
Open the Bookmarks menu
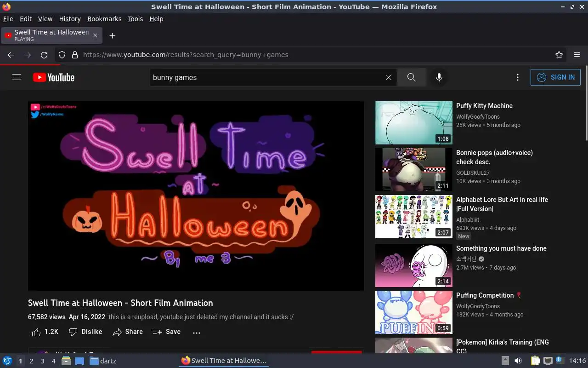pyautogui.click(x=104, y=19)
